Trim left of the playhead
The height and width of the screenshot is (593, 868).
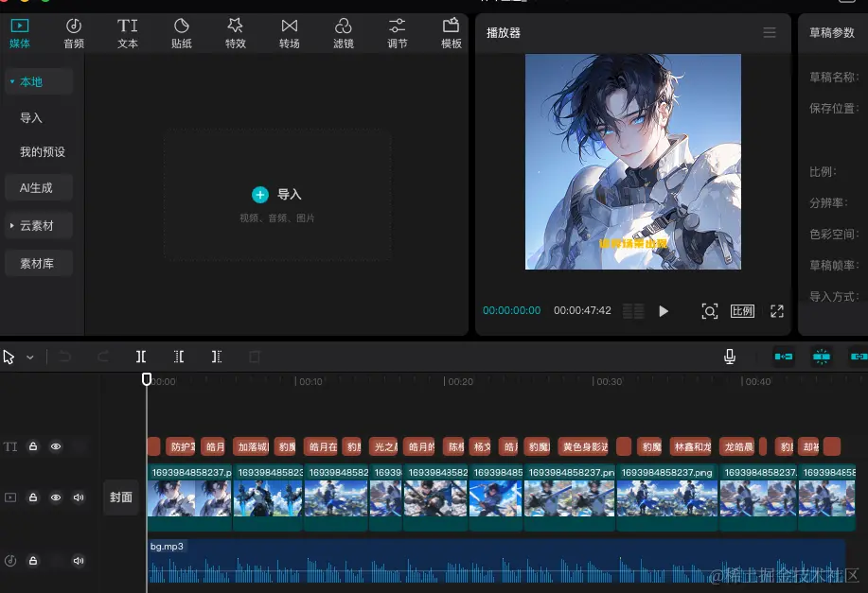tap(179, 357)
